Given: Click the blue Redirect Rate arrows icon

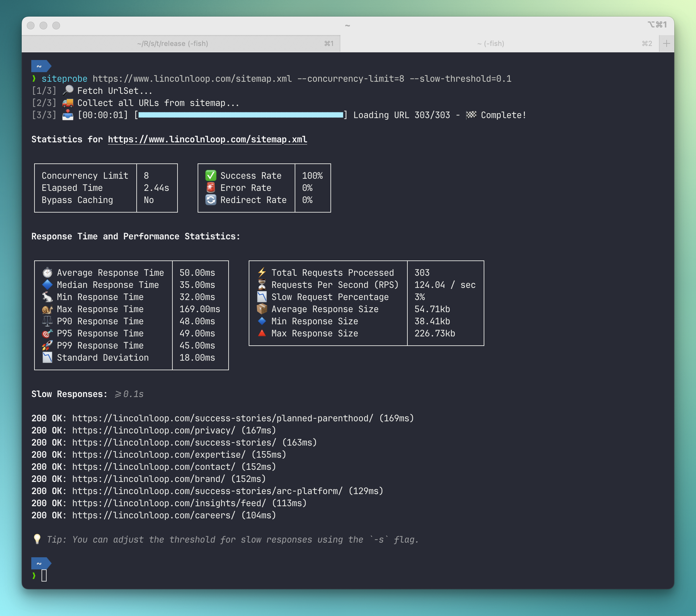Looking at the screenshot, I should tap(210, 200).
